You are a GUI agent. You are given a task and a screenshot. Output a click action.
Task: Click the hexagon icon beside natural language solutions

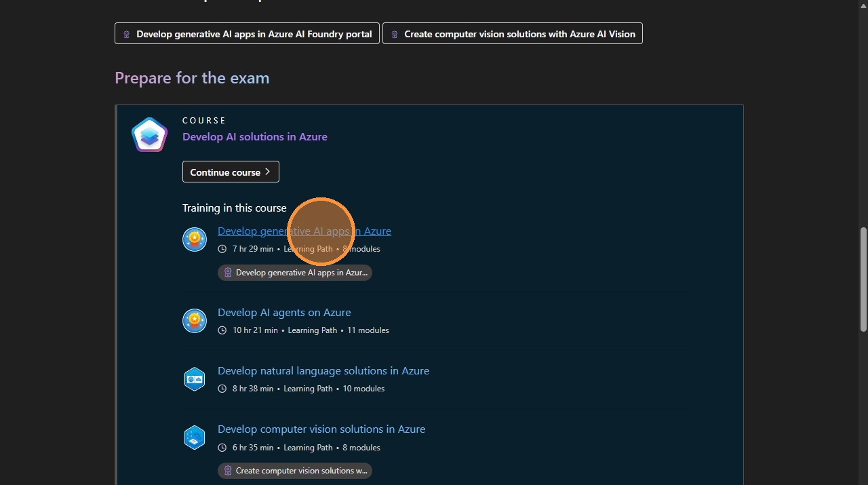pos(195,379)
